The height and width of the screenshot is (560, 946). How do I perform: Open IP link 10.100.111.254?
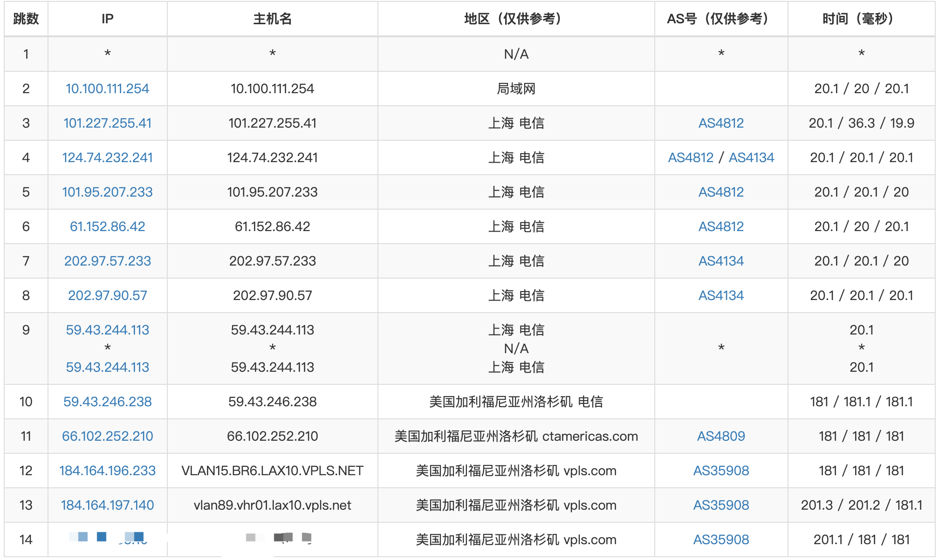pos(107,89)
